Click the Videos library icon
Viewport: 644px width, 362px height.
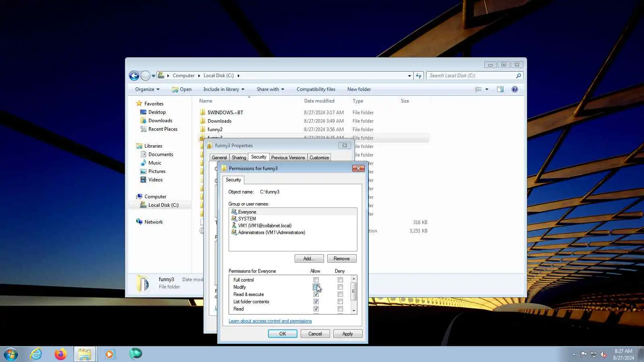[x=143, y=180]
